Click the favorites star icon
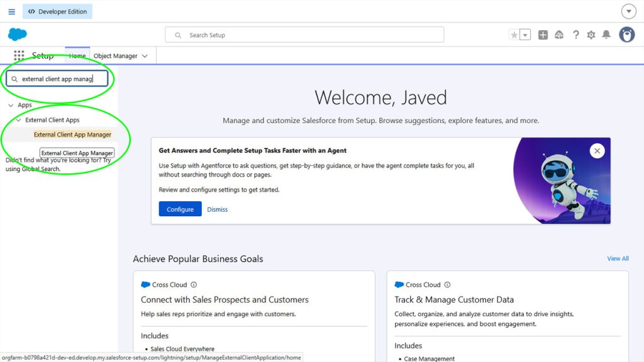 tap(514, 35)
